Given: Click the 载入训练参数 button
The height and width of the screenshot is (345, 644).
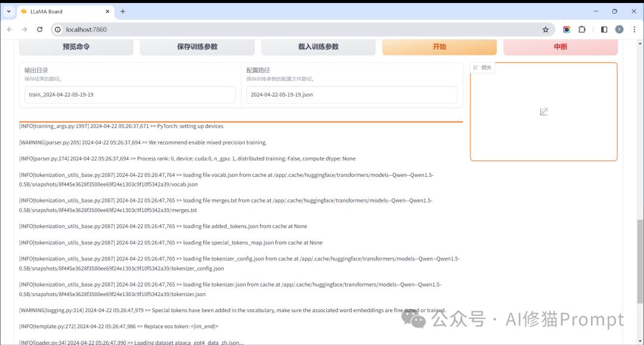Looking at the screenshot, I should 318,46.
